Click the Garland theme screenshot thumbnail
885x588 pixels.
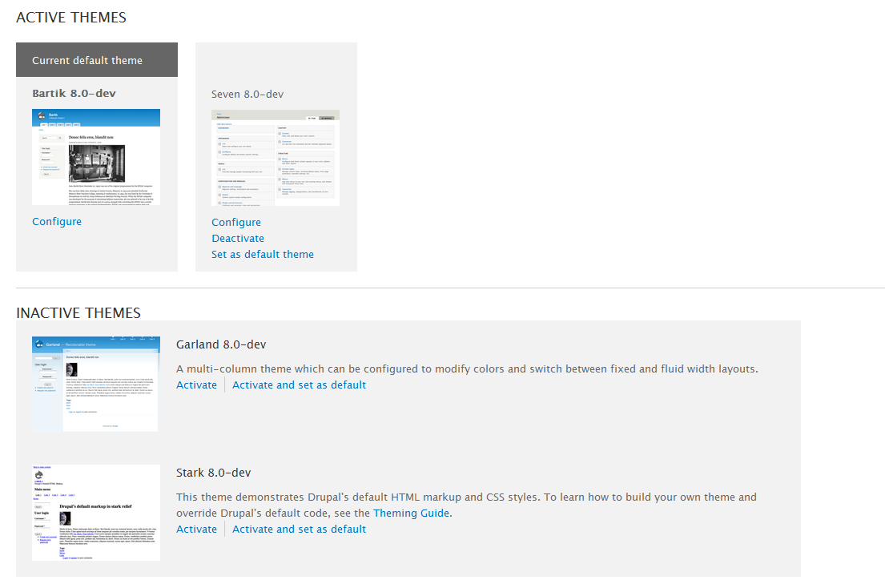(96, 385)
